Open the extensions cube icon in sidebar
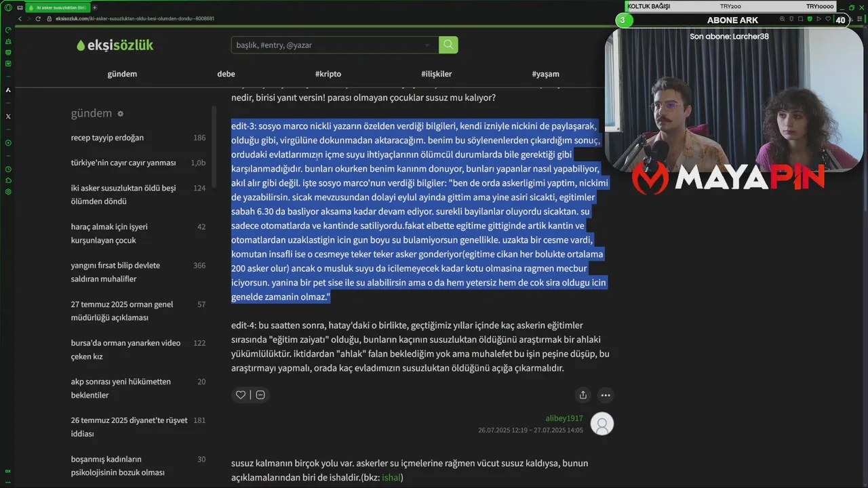This screenshot has width=868, height=488. tap(8, 180)
